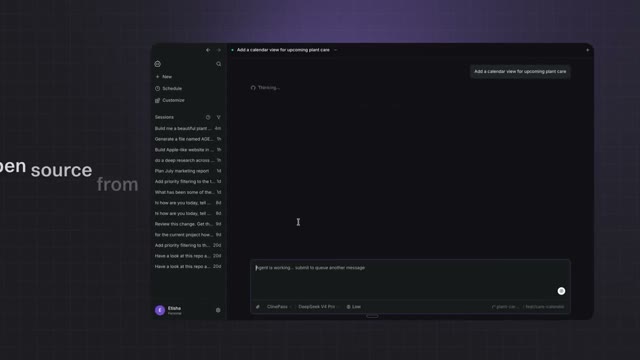Open the feat/care-calendar branch selector
Viewport: 640px width, 360px height.
(544, 307)
